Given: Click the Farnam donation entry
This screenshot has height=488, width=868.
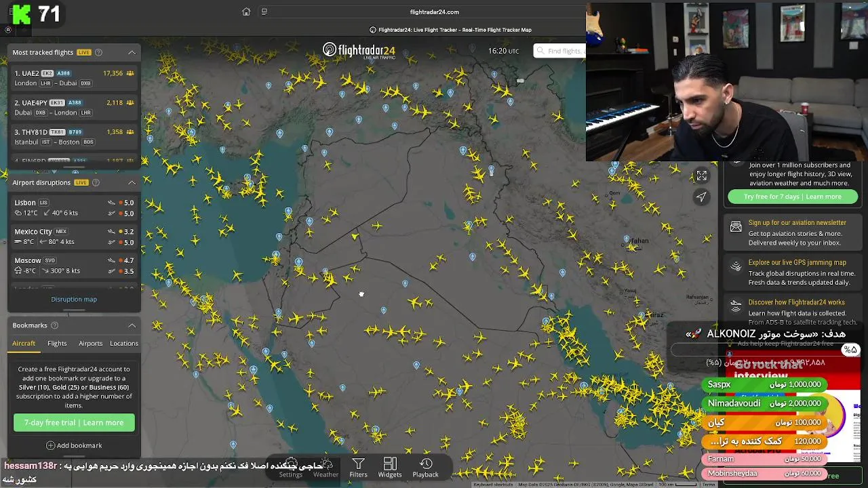Looking at the screenshot, I should (764, 459).
